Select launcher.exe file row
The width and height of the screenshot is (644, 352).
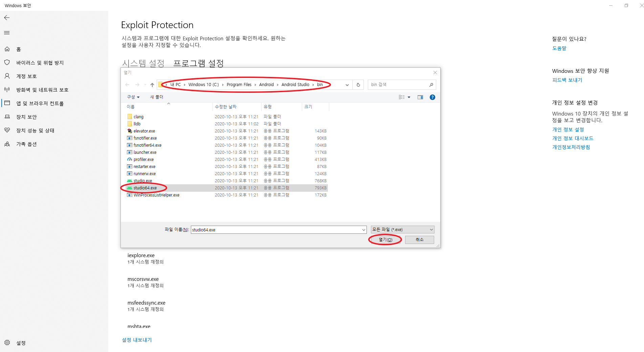tap(226, 152)
